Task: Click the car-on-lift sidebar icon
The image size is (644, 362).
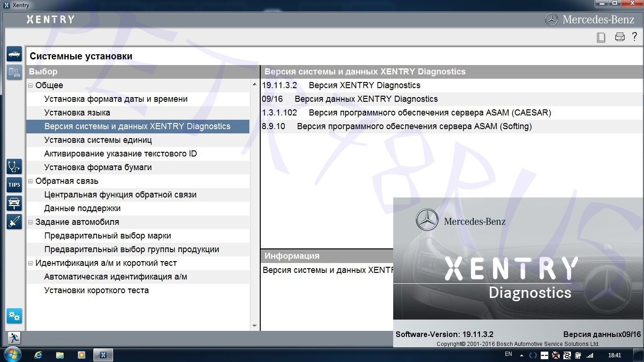Action: tap(14, 203)
